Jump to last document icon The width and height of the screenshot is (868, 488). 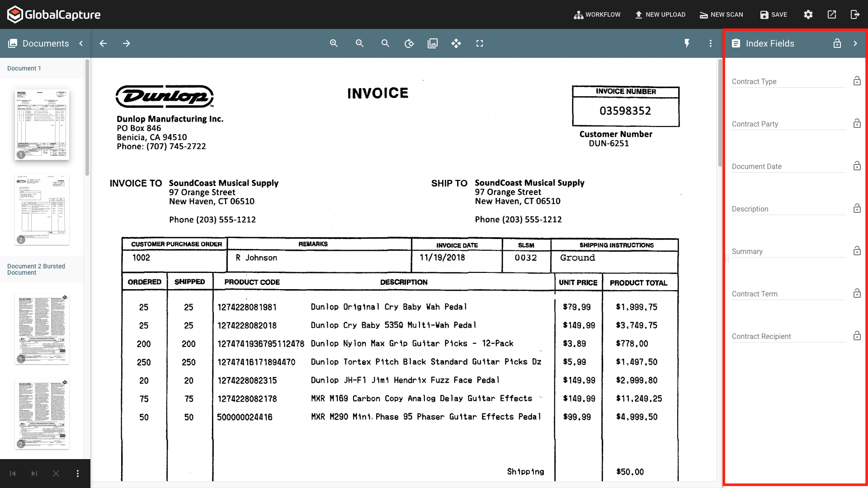(x=34, y=474)
